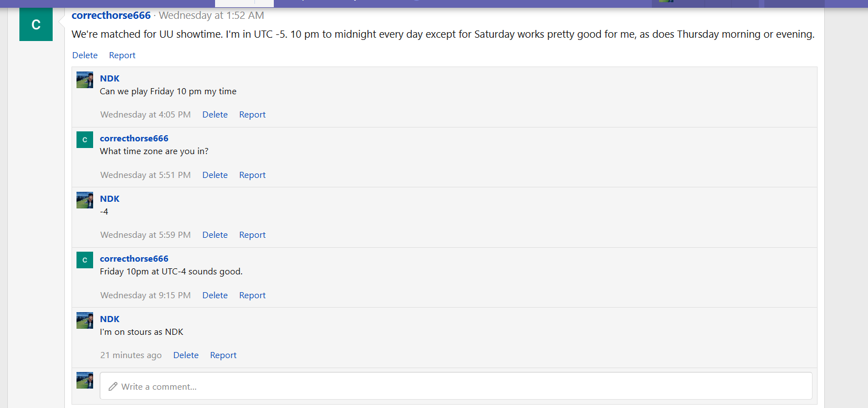
Task: Click NDK's avatar next to the -4 comment
Action: click(85, 200)
